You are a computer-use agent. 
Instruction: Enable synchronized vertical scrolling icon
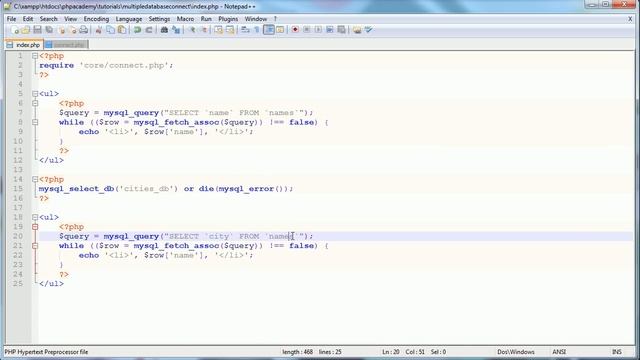[218, 30]
